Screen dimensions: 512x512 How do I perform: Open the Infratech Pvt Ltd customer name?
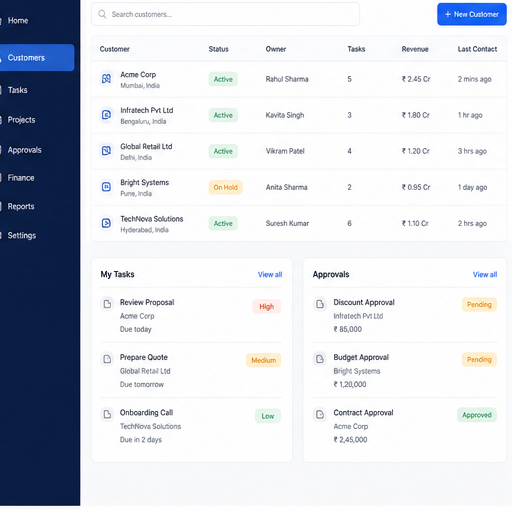point(147,110)
